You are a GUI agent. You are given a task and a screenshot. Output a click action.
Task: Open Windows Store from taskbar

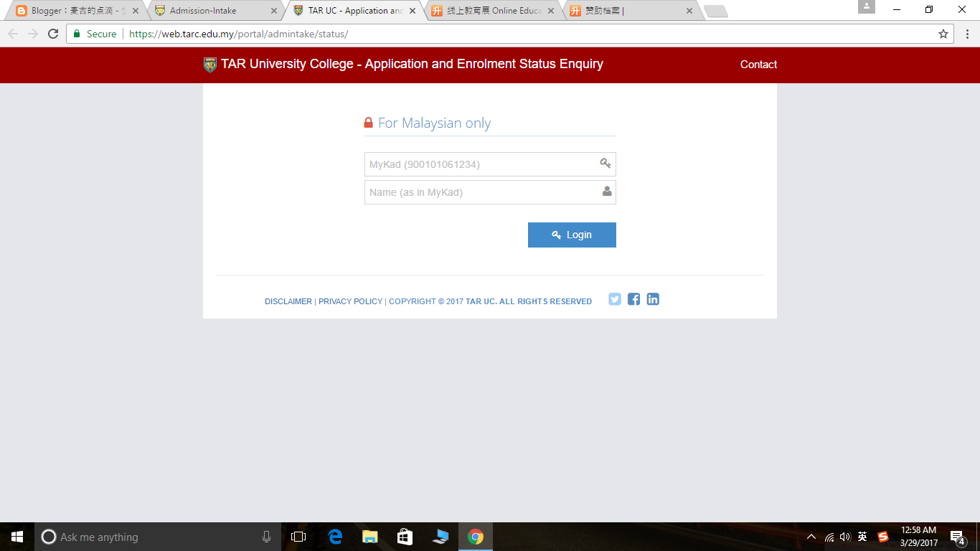point(405,537)
